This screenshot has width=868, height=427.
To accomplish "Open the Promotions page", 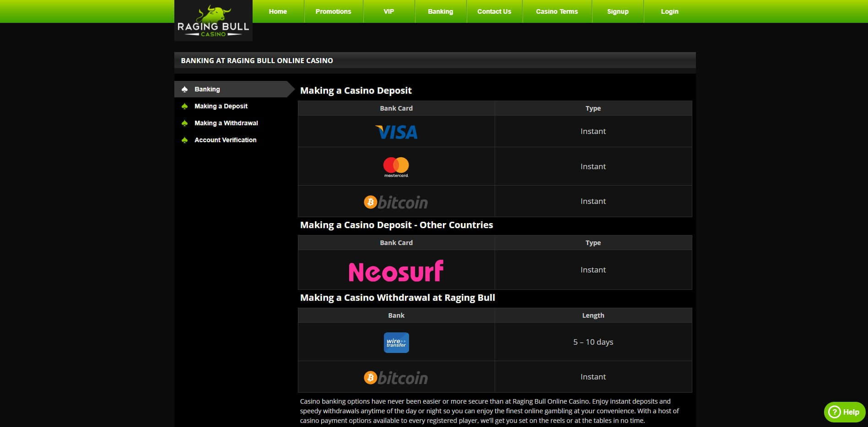I will click(x=334, y=11).
